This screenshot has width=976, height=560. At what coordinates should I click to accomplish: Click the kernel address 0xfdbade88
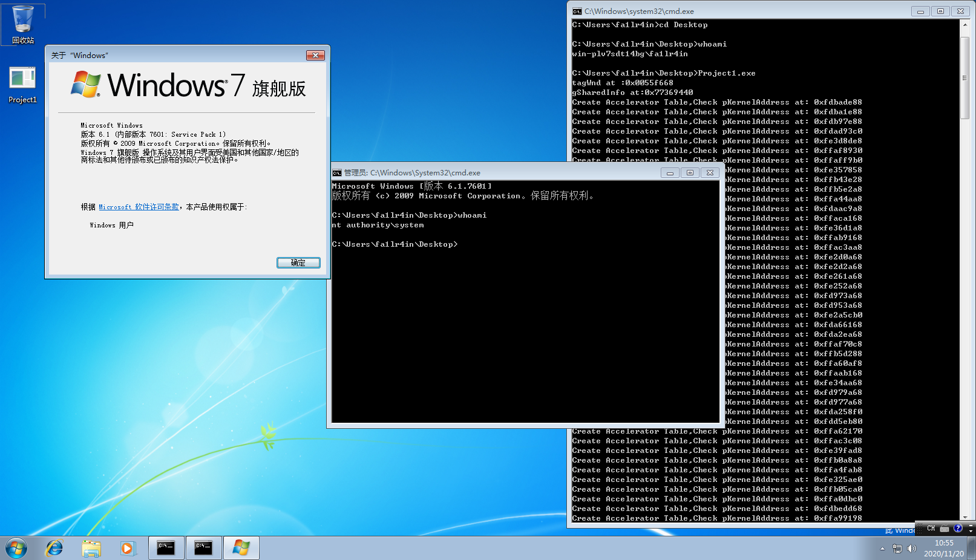838,102
